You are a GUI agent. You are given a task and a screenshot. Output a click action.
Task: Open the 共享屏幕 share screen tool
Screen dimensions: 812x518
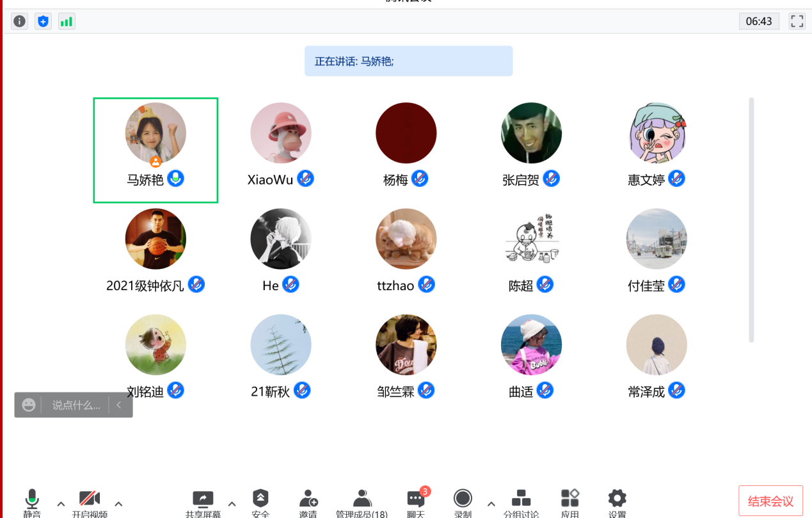tap(203, 501)
